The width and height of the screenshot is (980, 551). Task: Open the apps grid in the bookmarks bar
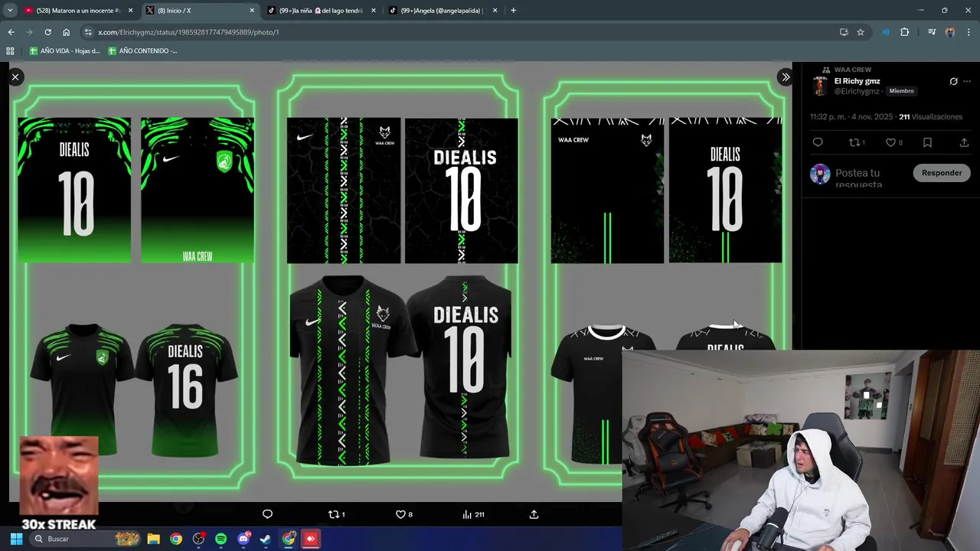point(10,51)
